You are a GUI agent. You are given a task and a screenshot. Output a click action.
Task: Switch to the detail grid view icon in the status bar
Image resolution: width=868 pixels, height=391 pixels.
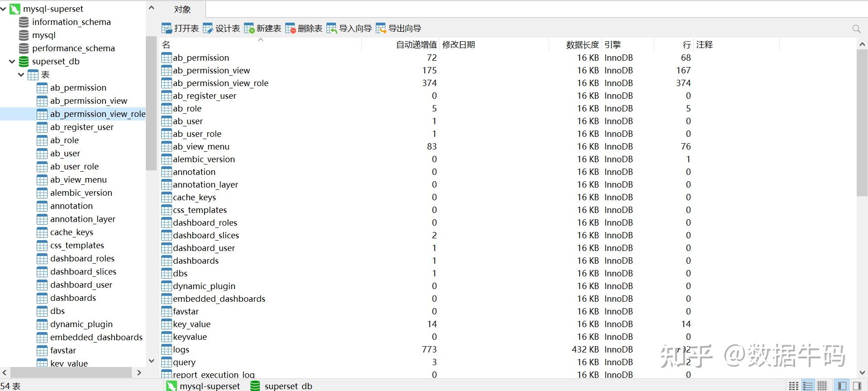(x=822, y=386)
